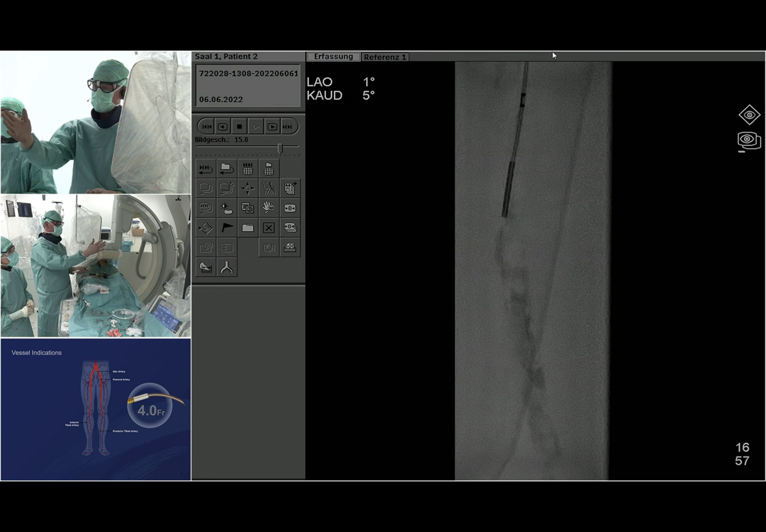Viewport: 766px width, 532px height.
Task: Toggle the stacked eye view icon
Action: pos(749,140)
